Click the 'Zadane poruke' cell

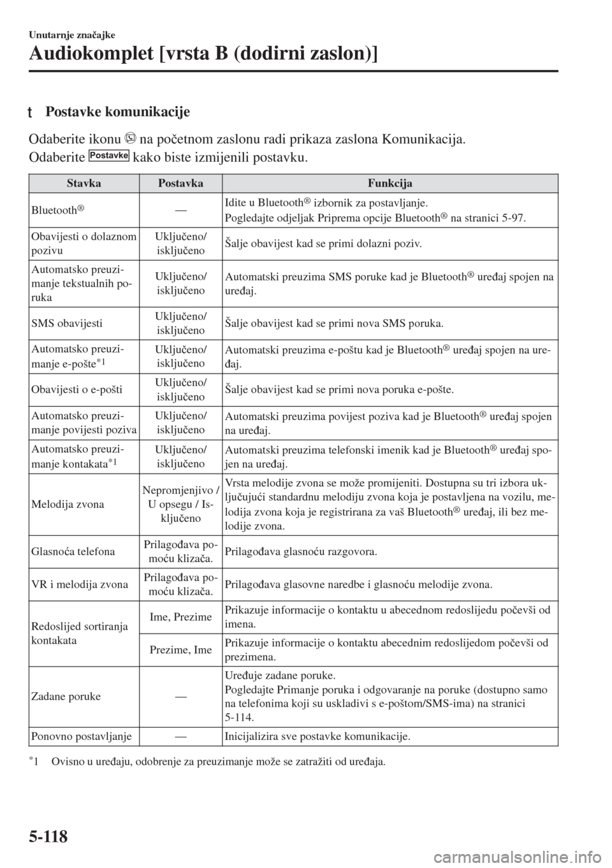tap(84, 697)
